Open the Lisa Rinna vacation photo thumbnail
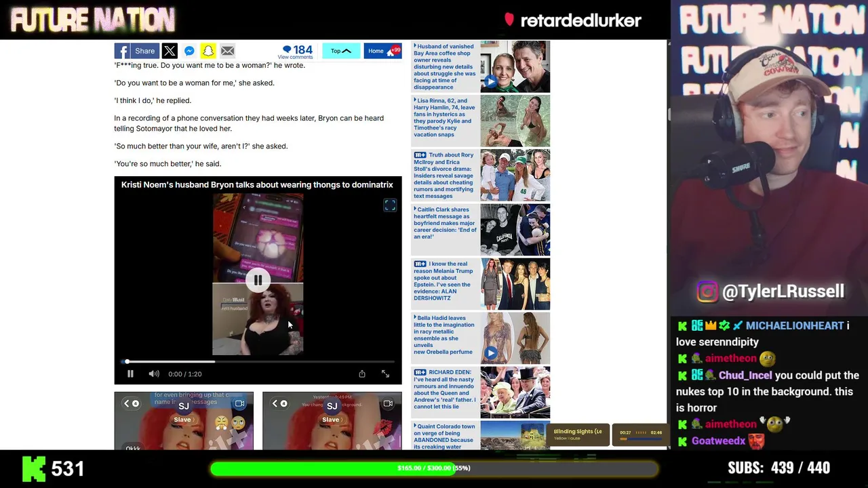The width and height of the screenshot is (868, 488). pyautogui.click(x=515, y=121)
